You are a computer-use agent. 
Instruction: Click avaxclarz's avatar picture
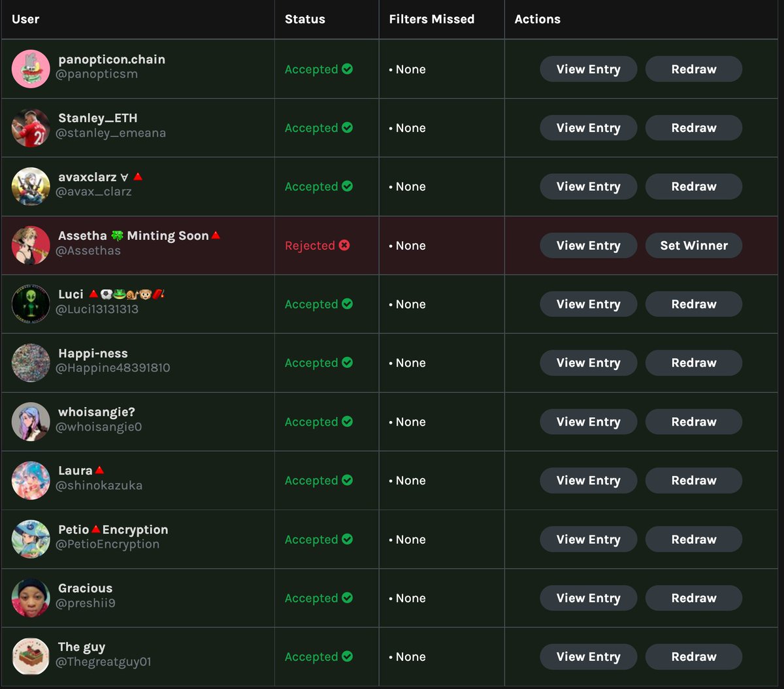pos(31,186)
